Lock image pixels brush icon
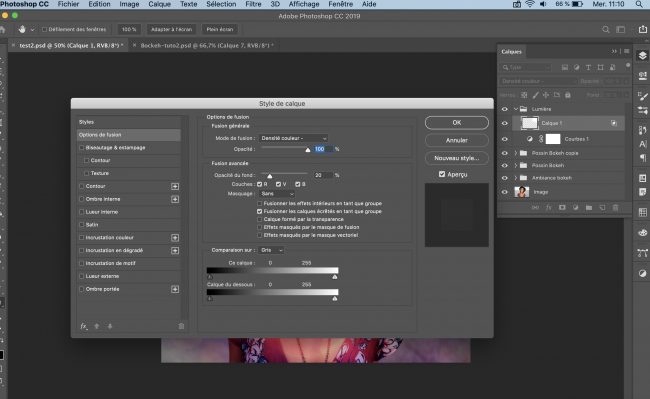The image size is (650, 399). [536, 95]
